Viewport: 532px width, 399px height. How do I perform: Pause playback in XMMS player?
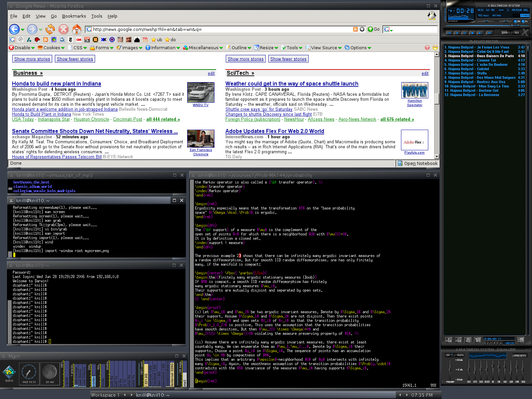(465, 33)
